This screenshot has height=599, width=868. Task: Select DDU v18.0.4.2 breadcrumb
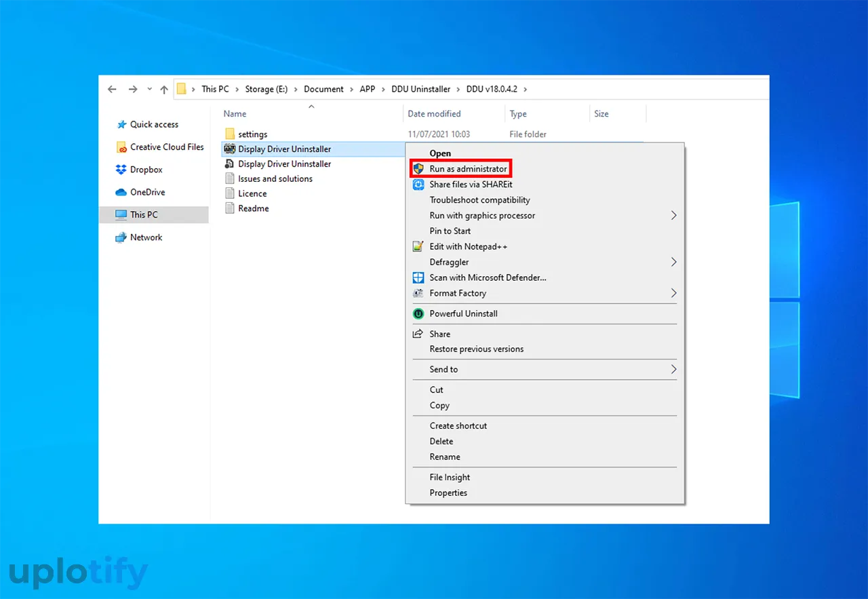tap(493, 89)
